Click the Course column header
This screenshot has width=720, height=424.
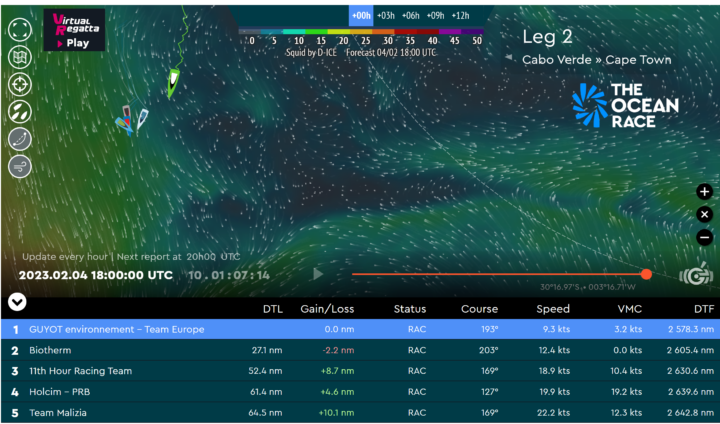click(x=479, y=309)
